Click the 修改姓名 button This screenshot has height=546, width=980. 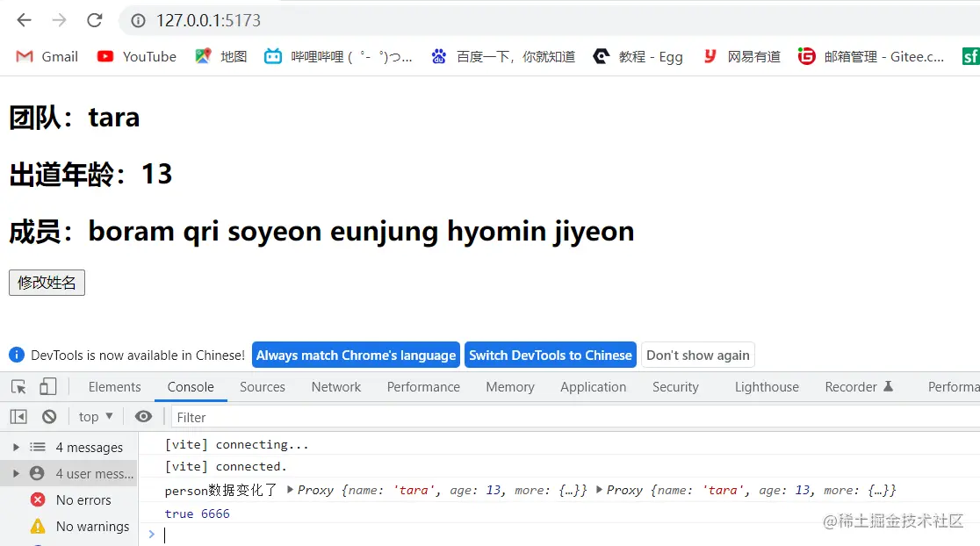pos(47,283)
